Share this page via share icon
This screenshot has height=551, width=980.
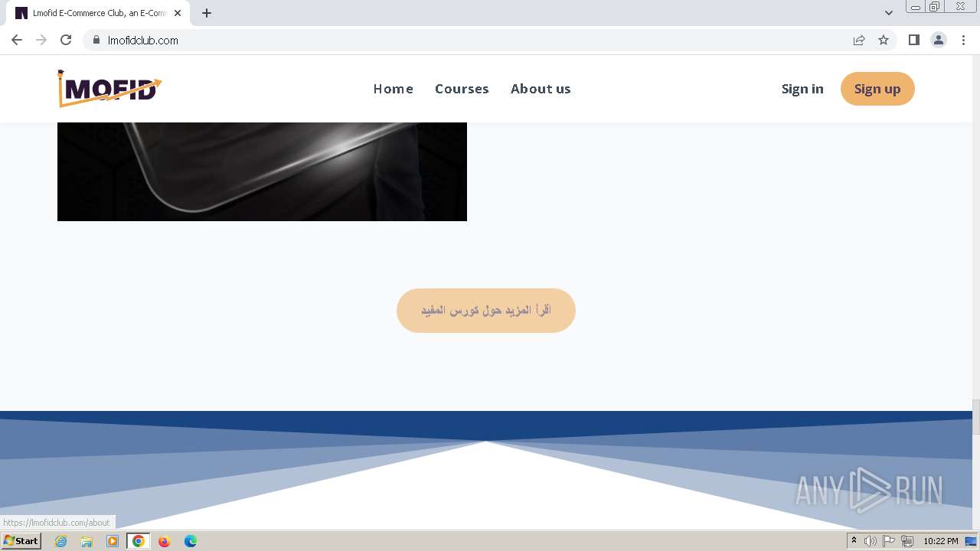tap(859, 40)
